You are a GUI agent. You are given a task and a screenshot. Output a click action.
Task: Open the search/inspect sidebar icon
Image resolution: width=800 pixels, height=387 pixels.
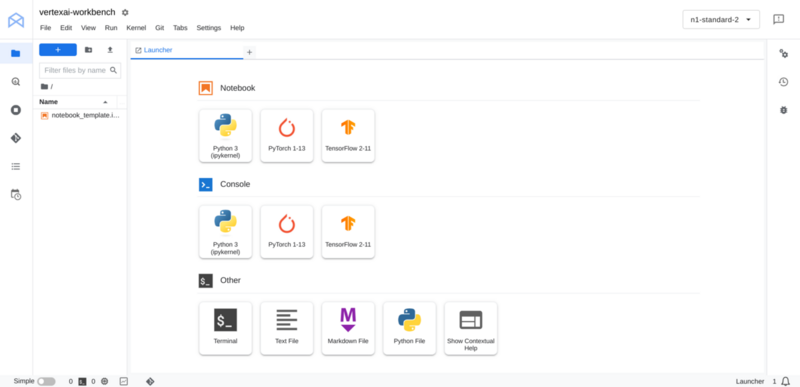[x=16, y=82]
